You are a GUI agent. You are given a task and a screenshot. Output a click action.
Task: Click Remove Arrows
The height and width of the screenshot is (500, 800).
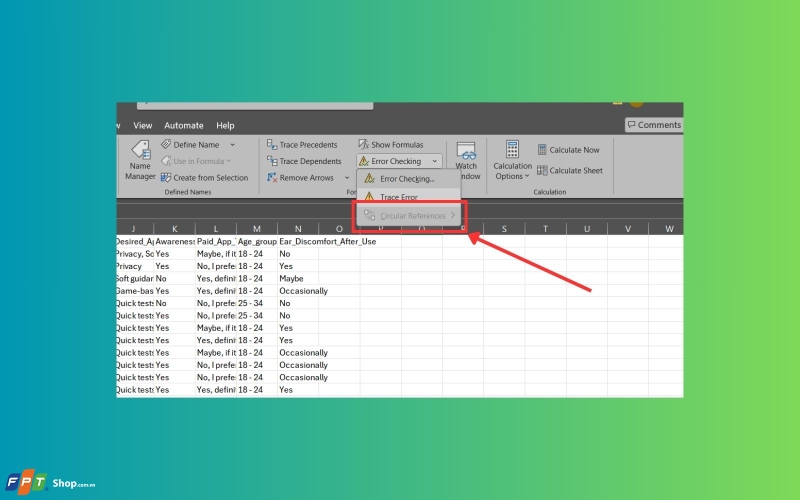(x=301, y=178)
